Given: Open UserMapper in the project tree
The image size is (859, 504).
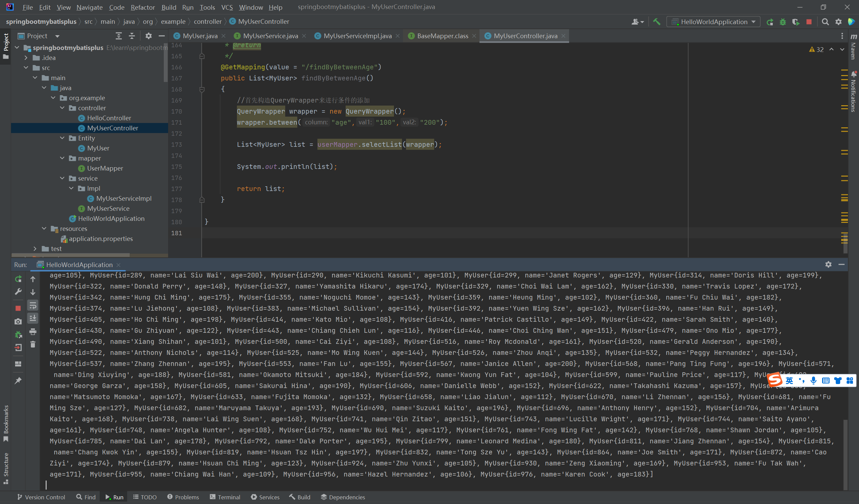Looking at the screenshot, I should tap(105, 168).
